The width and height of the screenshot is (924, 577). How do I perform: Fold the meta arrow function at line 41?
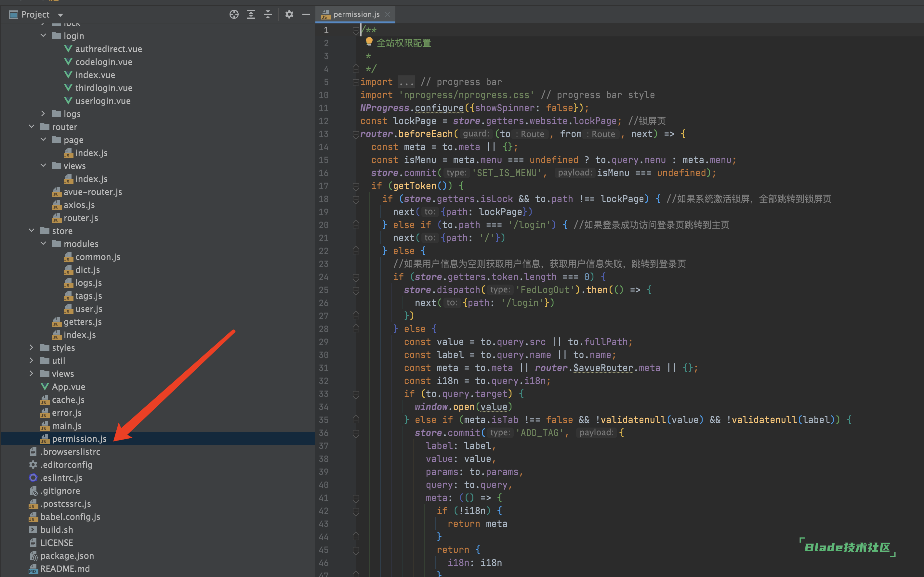point(356,498)
